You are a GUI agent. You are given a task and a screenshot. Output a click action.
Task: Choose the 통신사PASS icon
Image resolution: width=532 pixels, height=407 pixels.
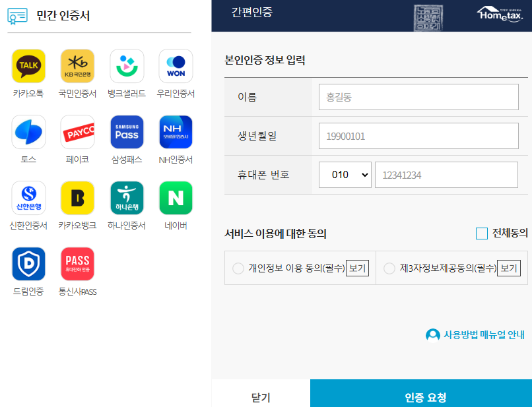pyautogui.click(x=77, y=264)
